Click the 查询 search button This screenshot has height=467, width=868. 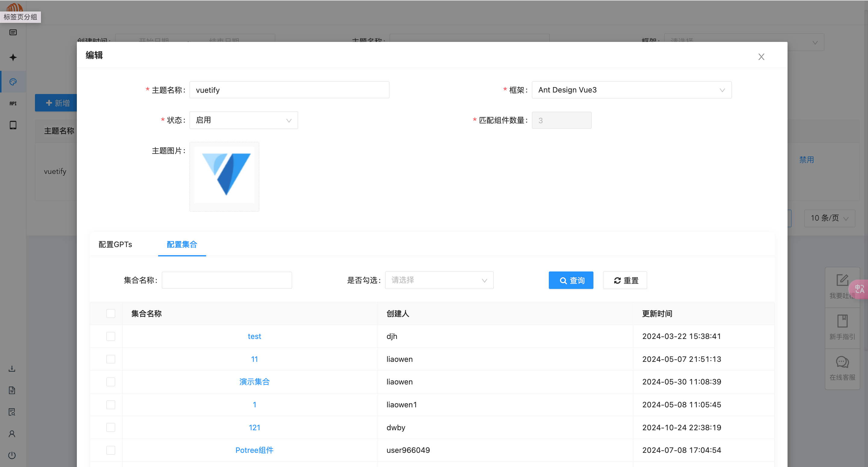tap(571, 280)
